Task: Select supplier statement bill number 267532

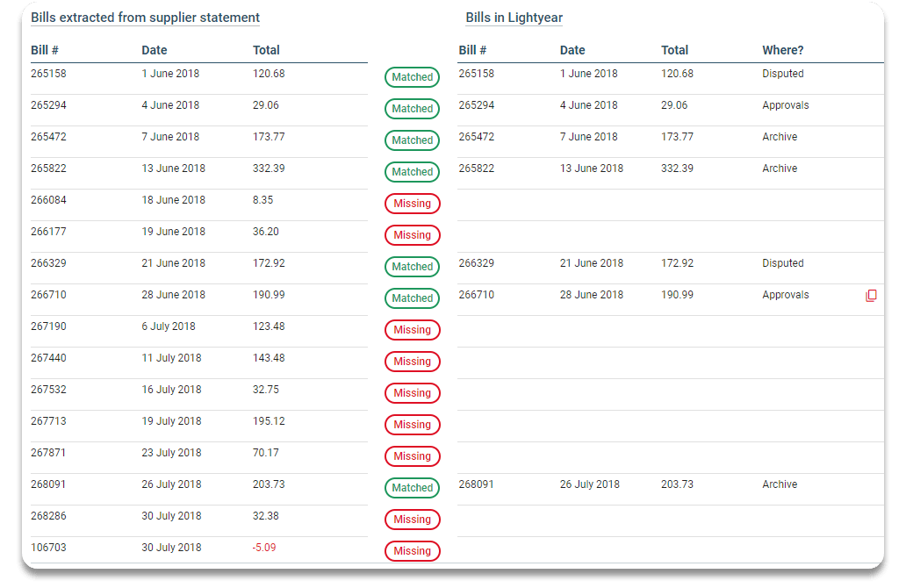Action: point(48,390)
